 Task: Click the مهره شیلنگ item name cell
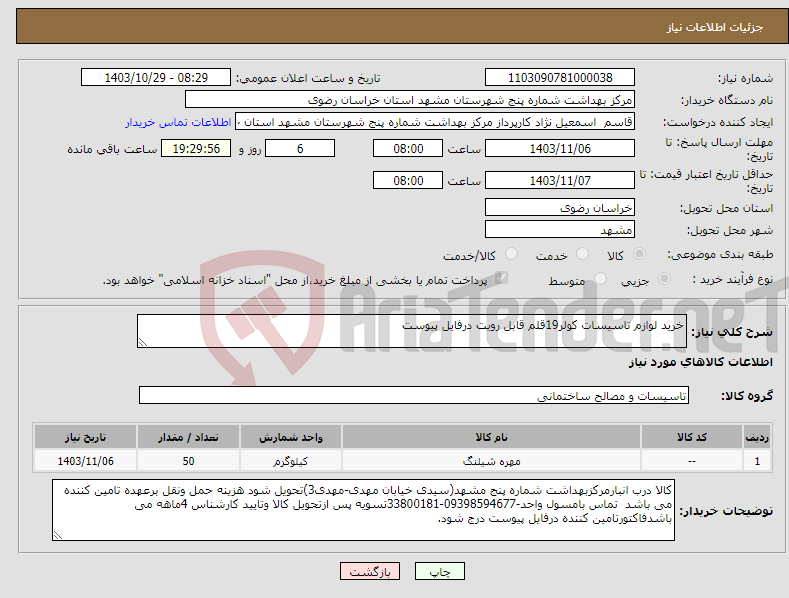click(x=491, y=461)
